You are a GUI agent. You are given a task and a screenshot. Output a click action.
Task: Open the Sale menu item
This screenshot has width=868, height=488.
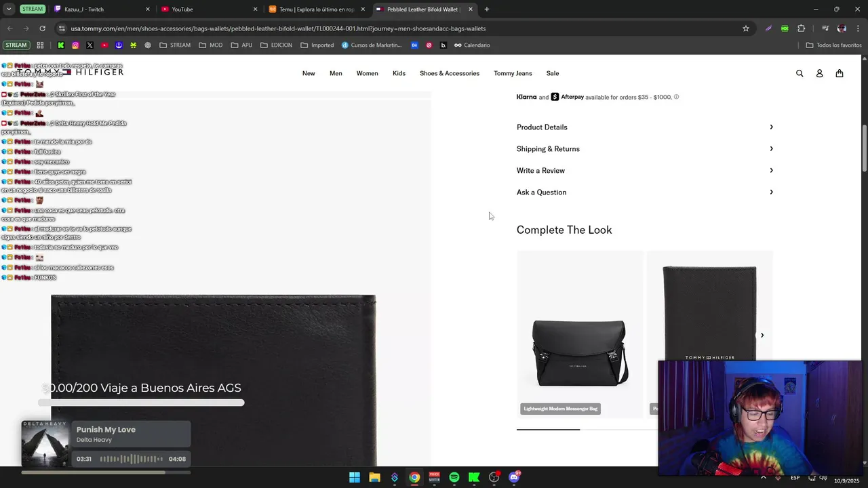click(553, 73)
